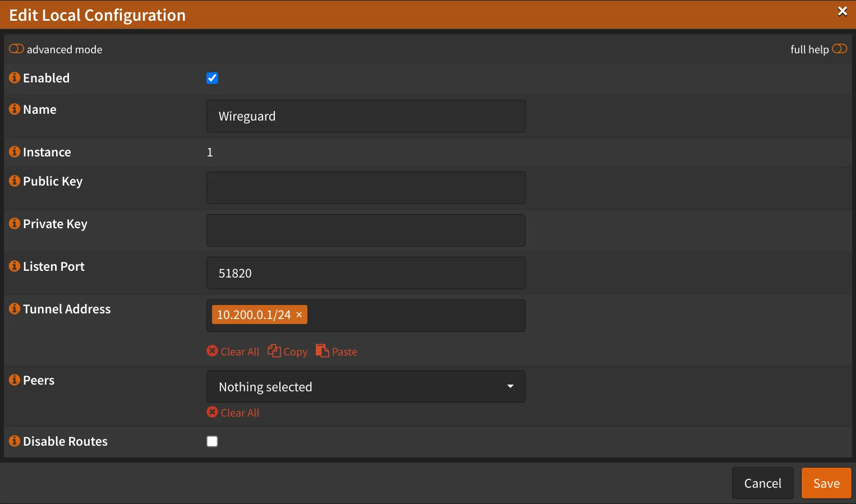Click the Tunnel Address info icon

click(x=15, y=309)
